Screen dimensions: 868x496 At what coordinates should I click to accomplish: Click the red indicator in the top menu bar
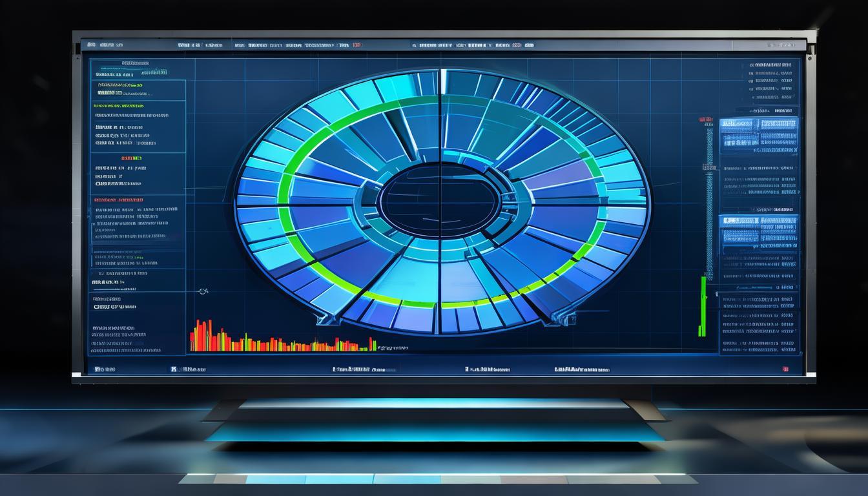click(x=357, y=46)
